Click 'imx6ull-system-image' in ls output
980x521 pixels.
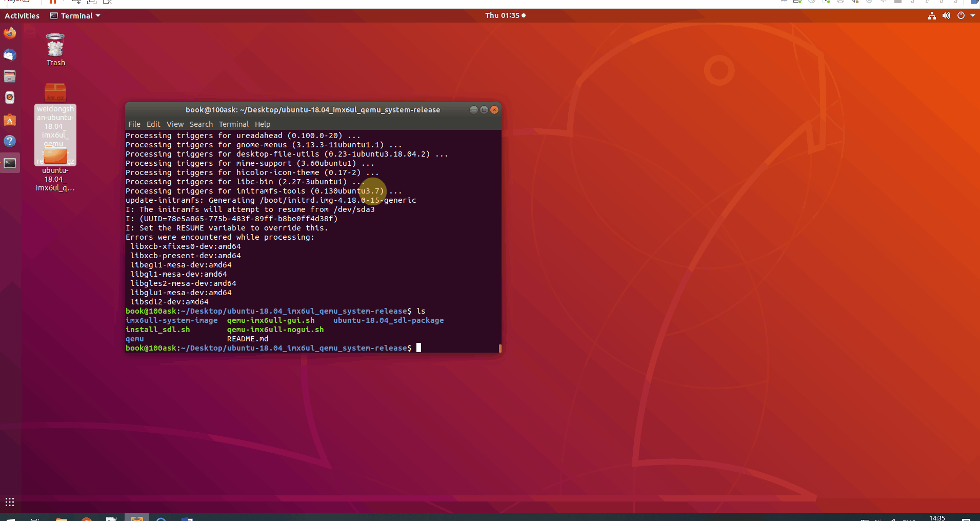click(x=172, y=320)
